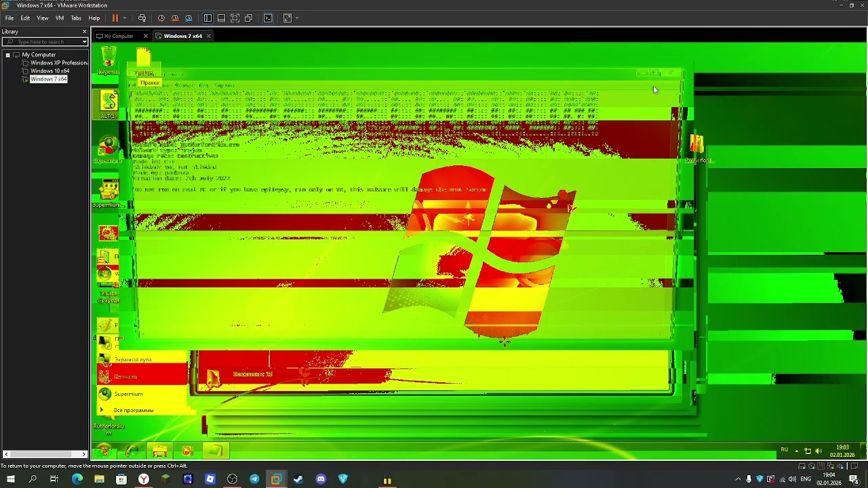Toggle the library sidebar view icon
The height and width of the screenshot is (488, 868).
[x=208, y=18]
